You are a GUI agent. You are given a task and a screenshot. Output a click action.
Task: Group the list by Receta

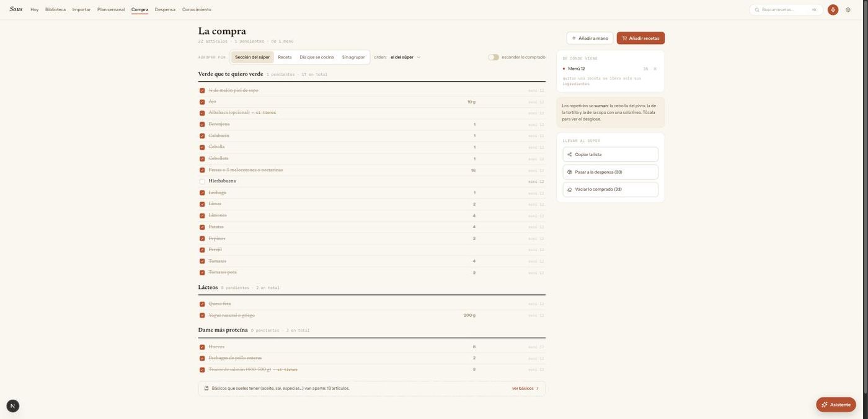[x=285, y=57]
